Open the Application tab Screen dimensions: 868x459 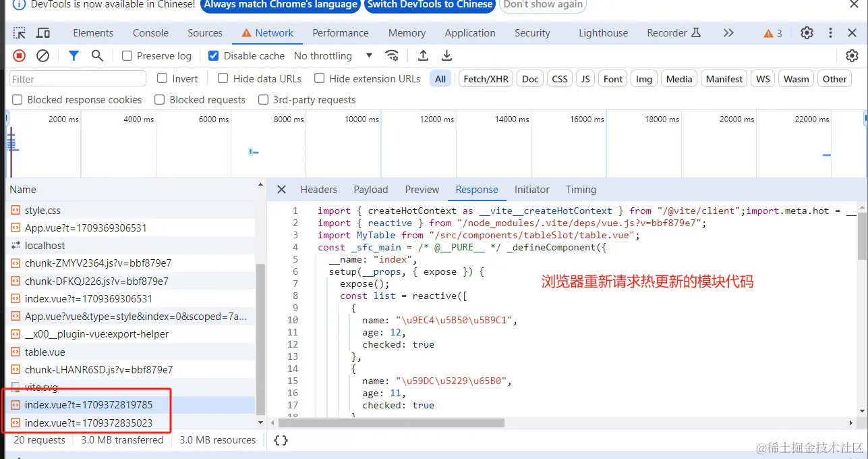pyautogui.click(x=470, y=33)
